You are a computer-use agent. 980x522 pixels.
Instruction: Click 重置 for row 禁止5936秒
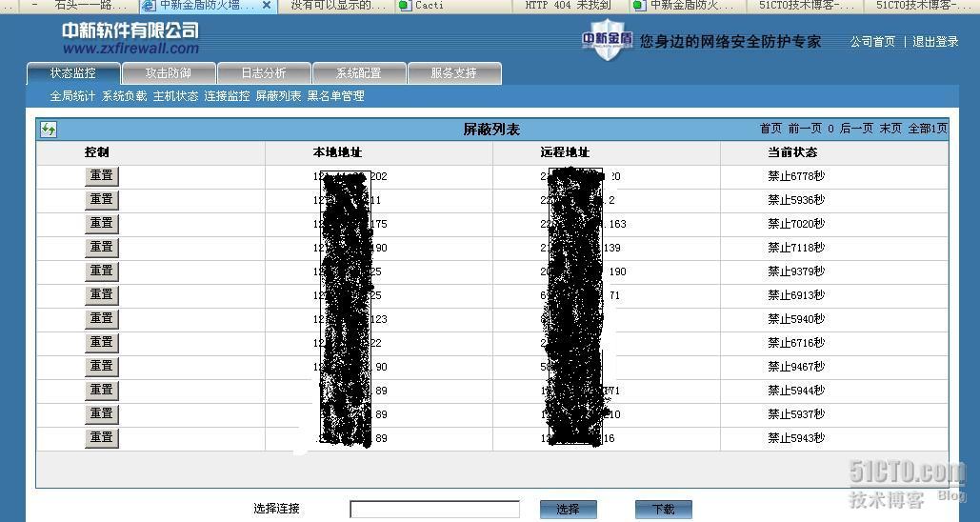101,199
